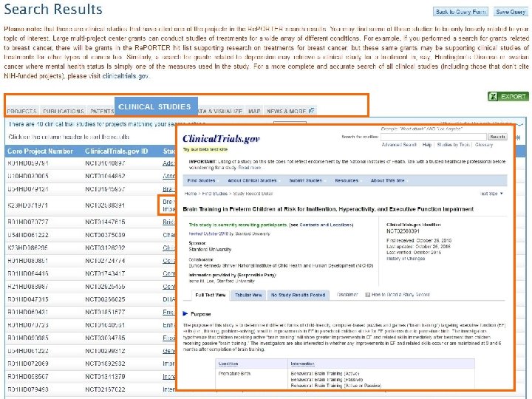Click the Premature Birth condition text
Viewport: 532px width, 399px height.
[234, 374]
